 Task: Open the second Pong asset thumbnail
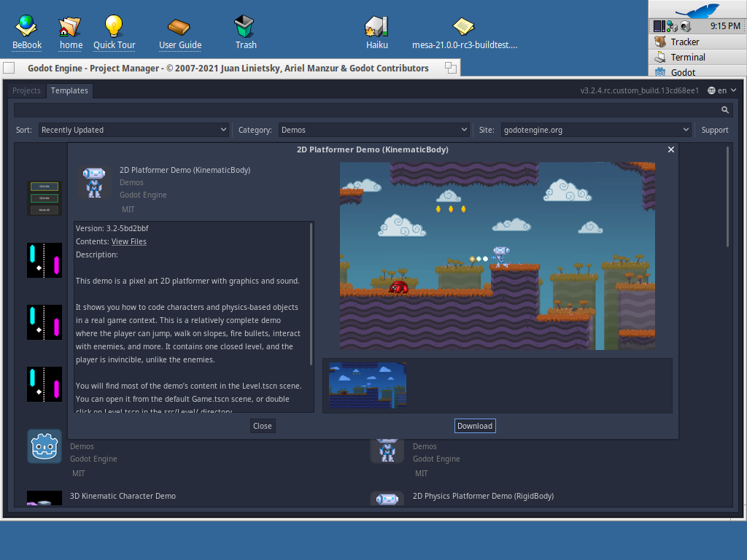(x=44, y=322)
